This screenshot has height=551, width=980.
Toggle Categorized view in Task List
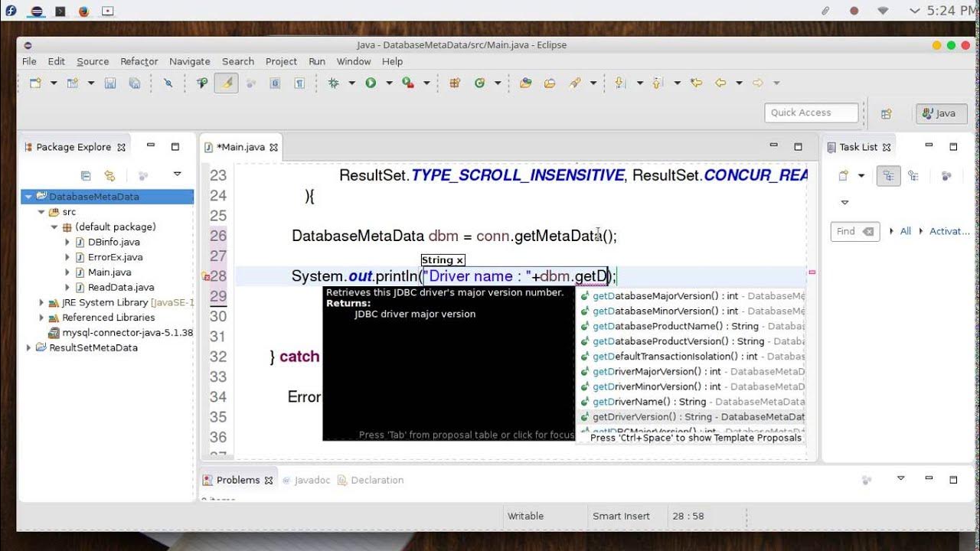coord(888,175)
